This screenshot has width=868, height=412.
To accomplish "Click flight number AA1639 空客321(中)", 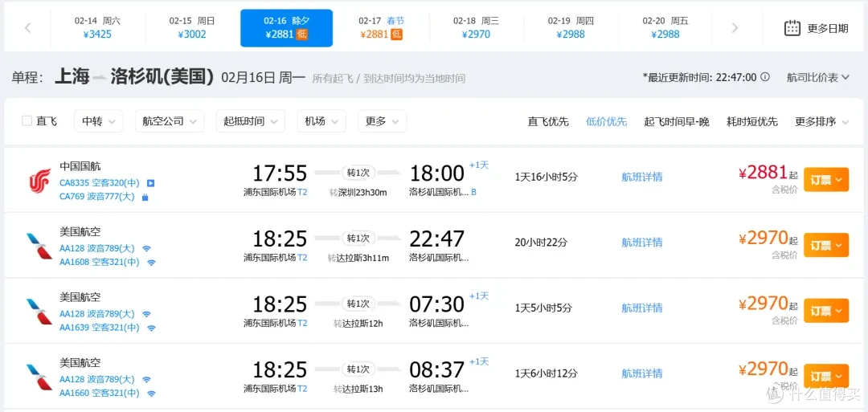I will tap(100, 328).
